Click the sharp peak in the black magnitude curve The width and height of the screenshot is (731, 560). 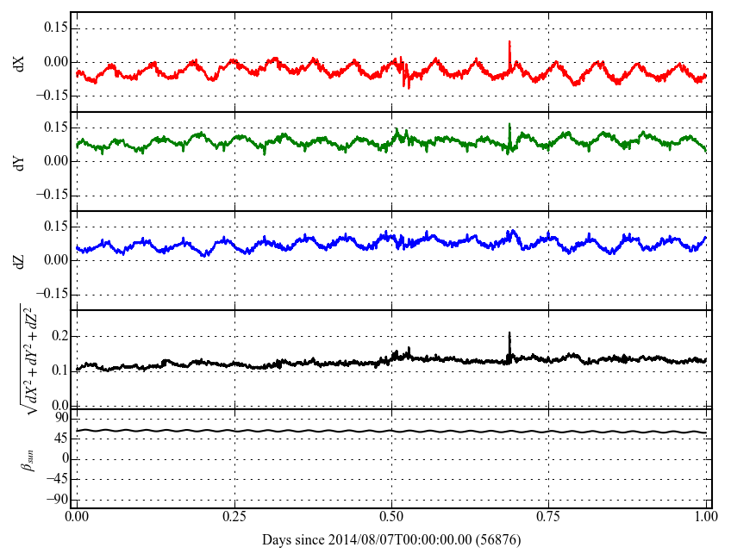tap(509, 333)
